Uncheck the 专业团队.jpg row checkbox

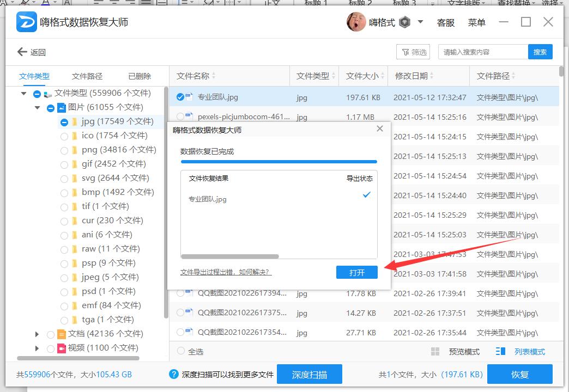point(180,97)
